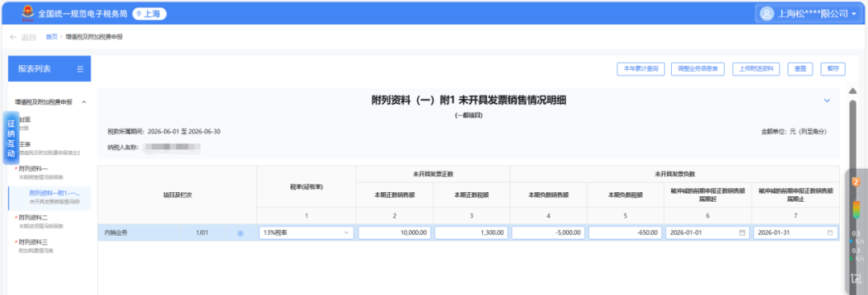Click the 重置 button
The width and height of the screenshot is (868, 295).
coord(800,68)
